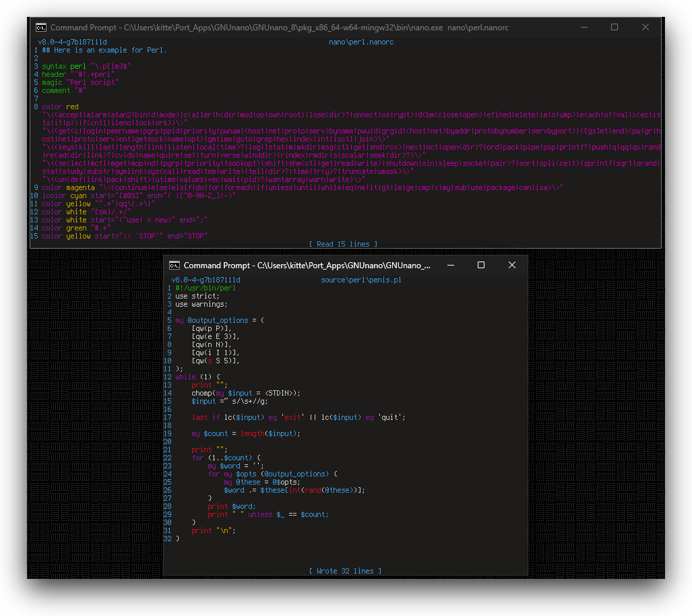
Task: Click the "[qw(p P)]," line
Action: (212, 328)
